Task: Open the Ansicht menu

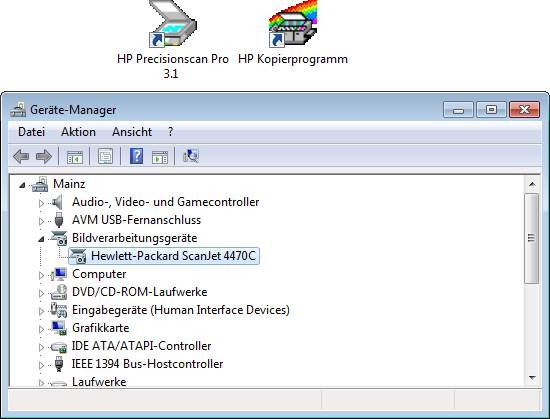Action: pos(132,132)
